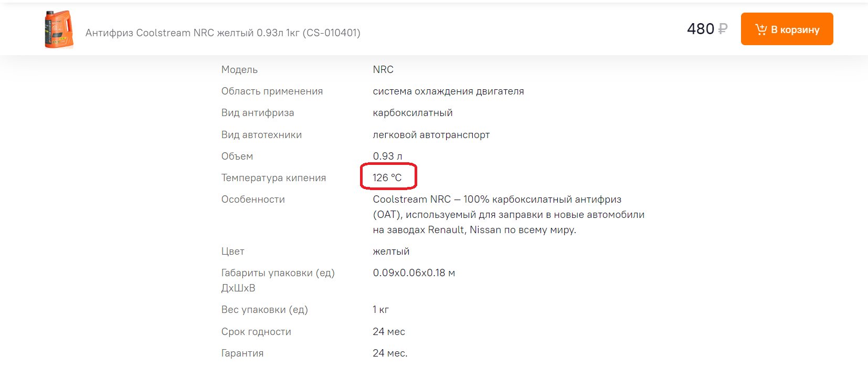Open Антифриз Coolstream NRC product title
The width and height of the screenshot is (868, 387).
[x=223, y=33]
